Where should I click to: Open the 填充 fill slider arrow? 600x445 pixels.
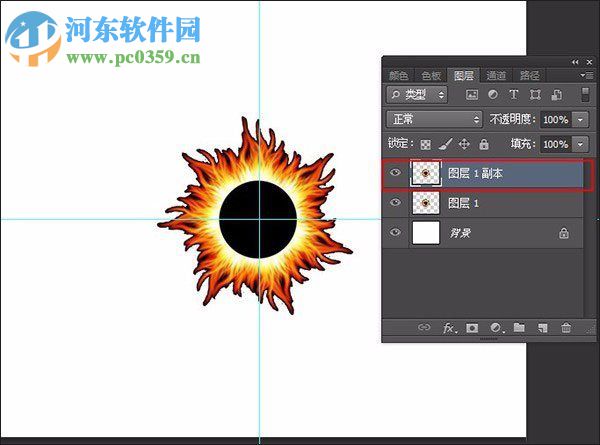580,144
